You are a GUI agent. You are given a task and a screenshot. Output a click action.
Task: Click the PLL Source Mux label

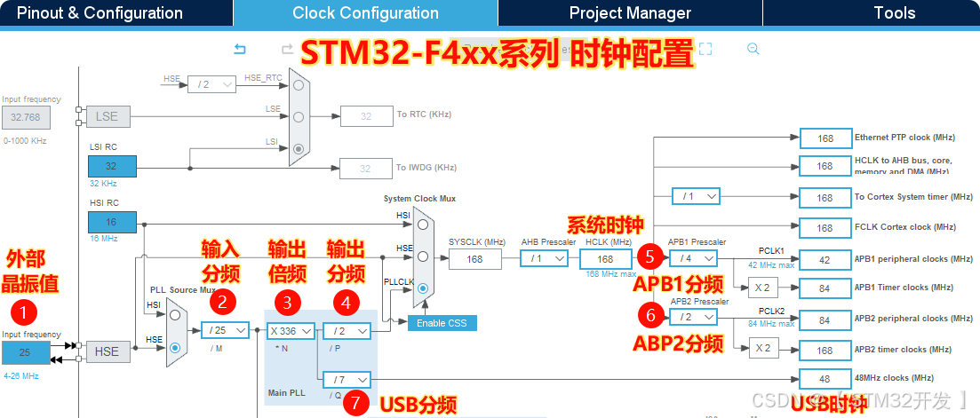coord(182,290)
